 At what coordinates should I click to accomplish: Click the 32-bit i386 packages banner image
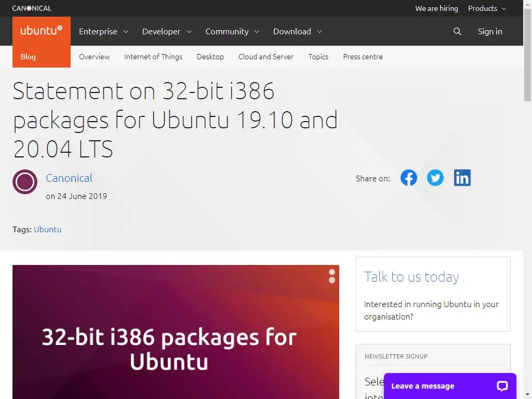[176, 332]
